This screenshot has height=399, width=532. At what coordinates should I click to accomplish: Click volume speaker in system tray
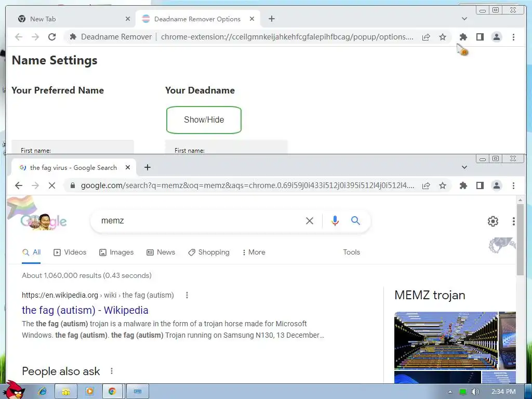[475, 392]
